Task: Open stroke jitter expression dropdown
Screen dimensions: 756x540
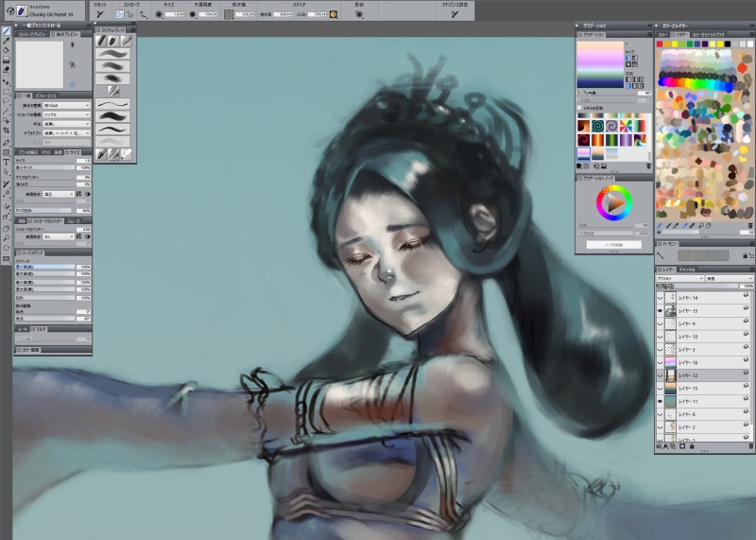Action: tap(59, 237)
